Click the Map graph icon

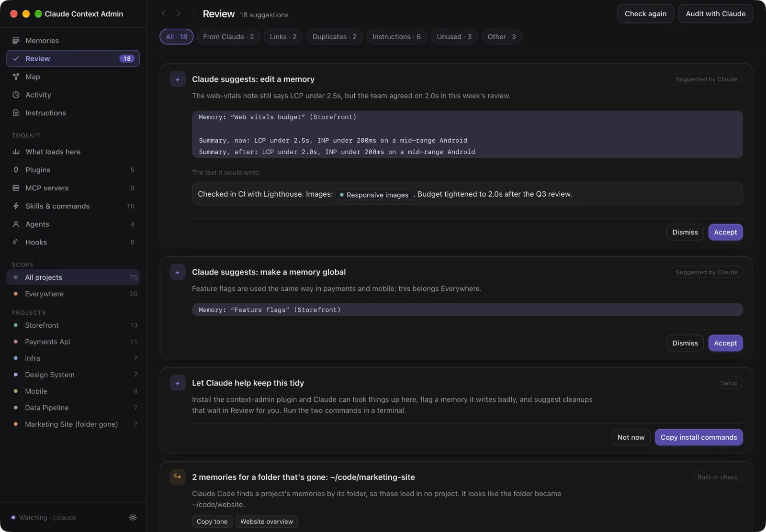pyautogui.click(x=16, y=77)
